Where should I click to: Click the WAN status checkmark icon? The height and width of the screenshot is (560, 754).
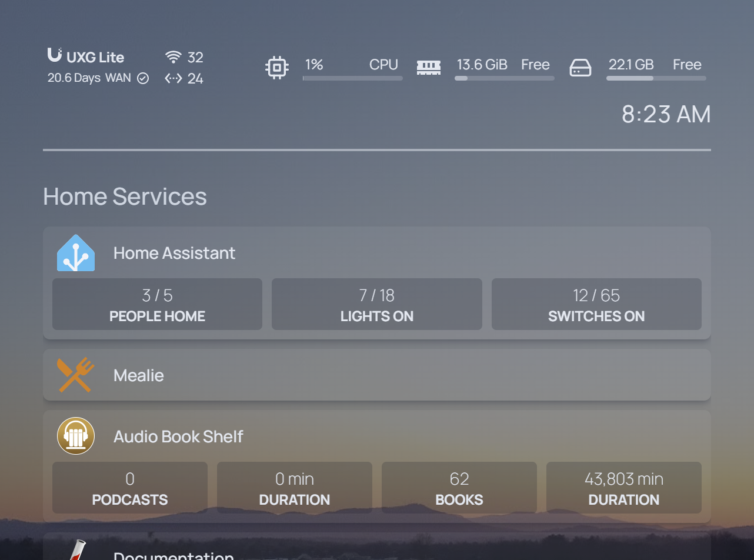coord(143,78)
